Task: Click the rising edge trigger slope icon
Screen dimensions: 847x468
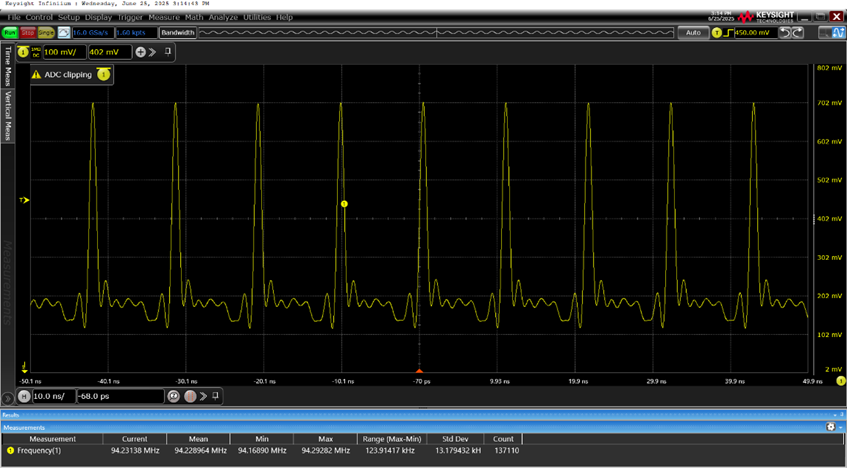Action: point(728,33)
